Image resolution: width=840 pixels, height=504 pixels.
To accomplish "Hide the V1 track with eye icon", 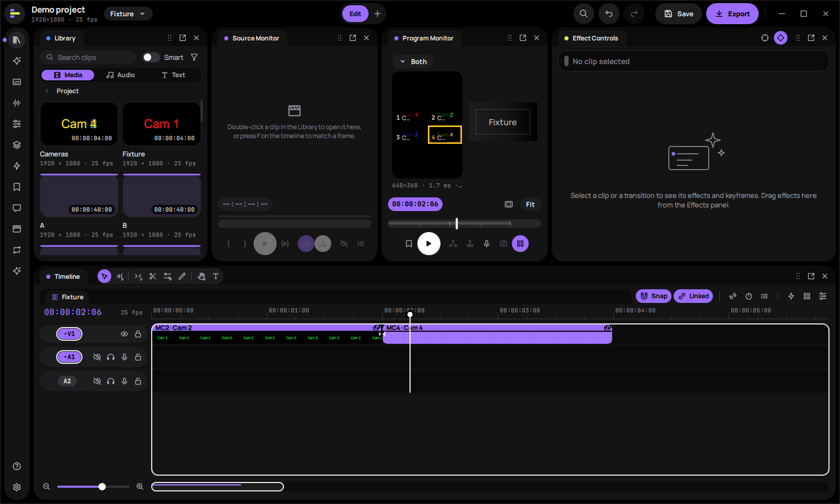I will pyautogui.click(x=124, y=334).
